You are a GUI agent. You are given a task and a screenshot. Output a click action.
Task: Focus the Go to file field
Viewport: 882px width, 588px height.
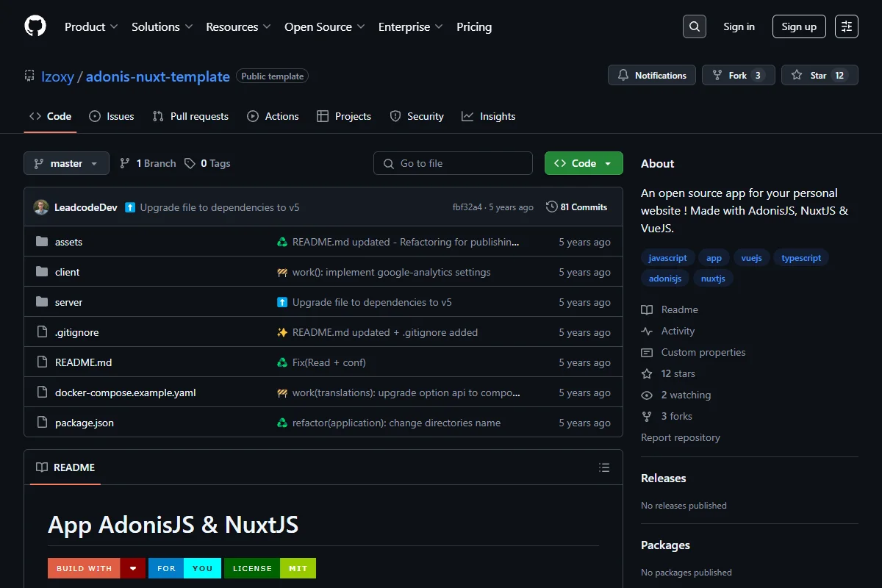tap(453, 163)
